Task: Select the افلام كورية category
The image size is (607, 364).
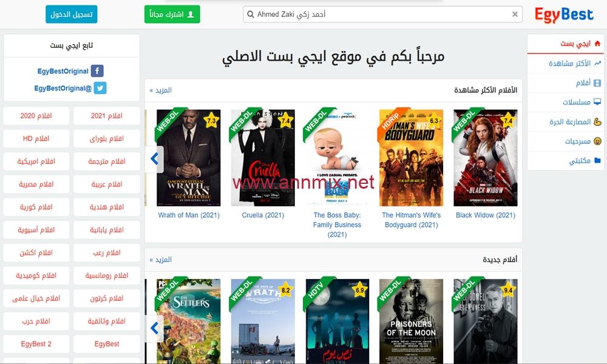Action: (x=36, y=207)
